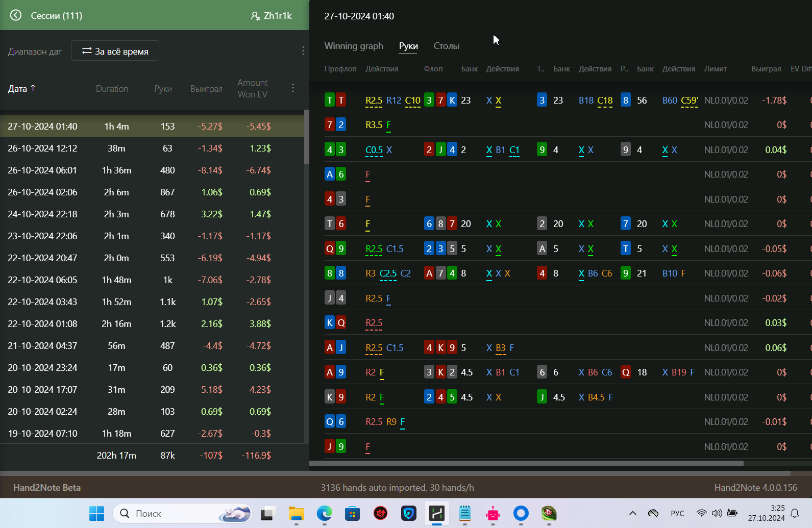This screenshot has height=528, width=812.
Task: Select session 20-10-2024 23:24
Action: [152, 367]
